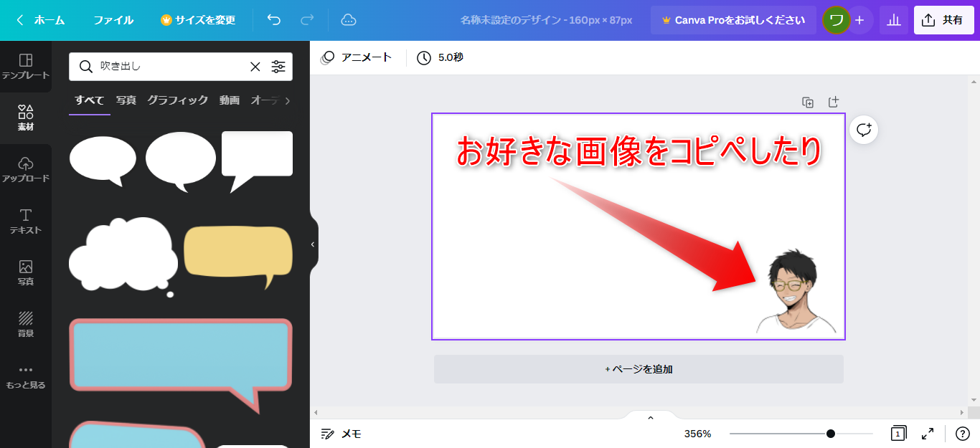The width and height of the screenshot is (980, 448).
Task: Click the horizontal scrollbar right arrow
Action: point(961,413)
